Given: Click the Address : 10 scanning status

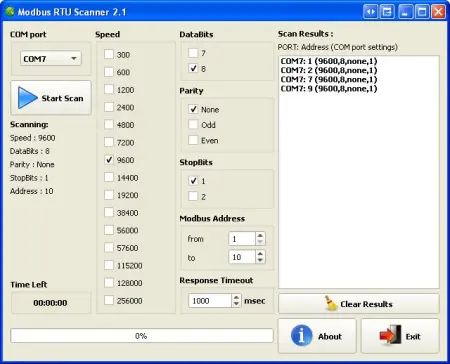Looking at the screenshot, I should 32,191.
